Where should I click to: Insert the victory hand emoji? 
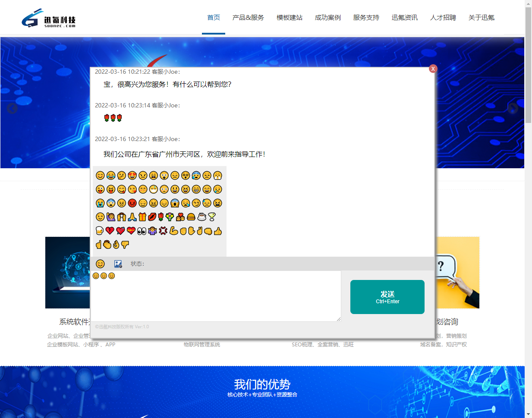[x=199, y=231]
